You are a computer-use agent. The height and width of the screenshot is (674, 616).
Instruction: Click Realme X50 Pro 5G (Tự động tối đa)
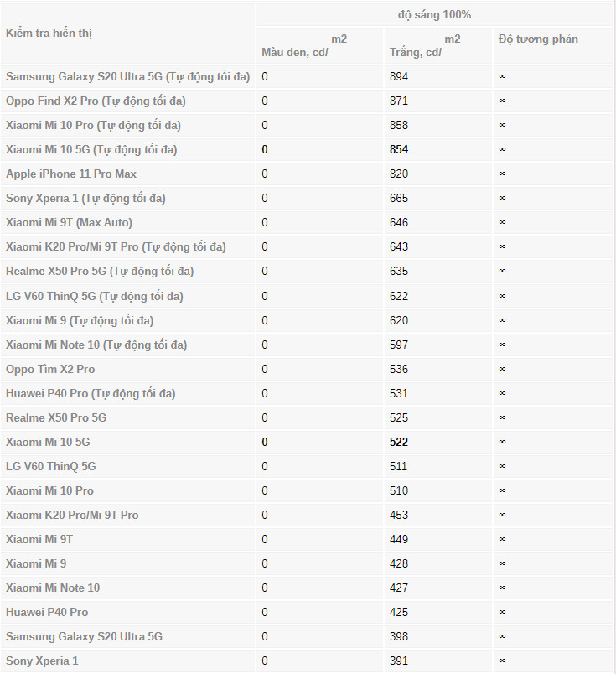[x=100, y=272]
